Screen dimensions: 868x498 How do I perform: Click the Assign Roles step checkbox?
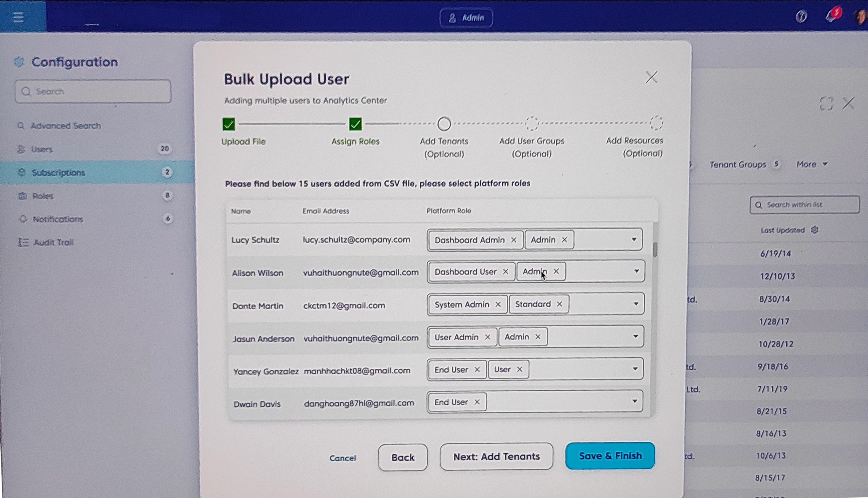click(355, 124)
